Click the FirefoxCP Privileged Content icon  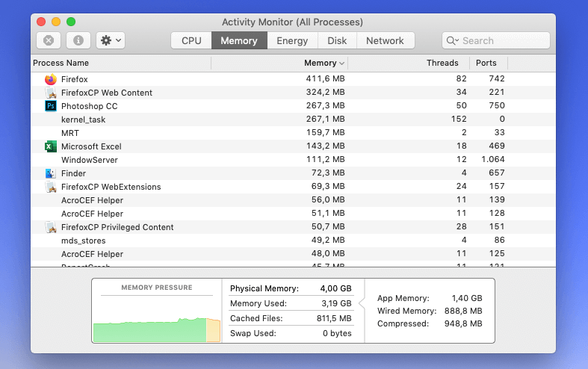coord(50,227)
